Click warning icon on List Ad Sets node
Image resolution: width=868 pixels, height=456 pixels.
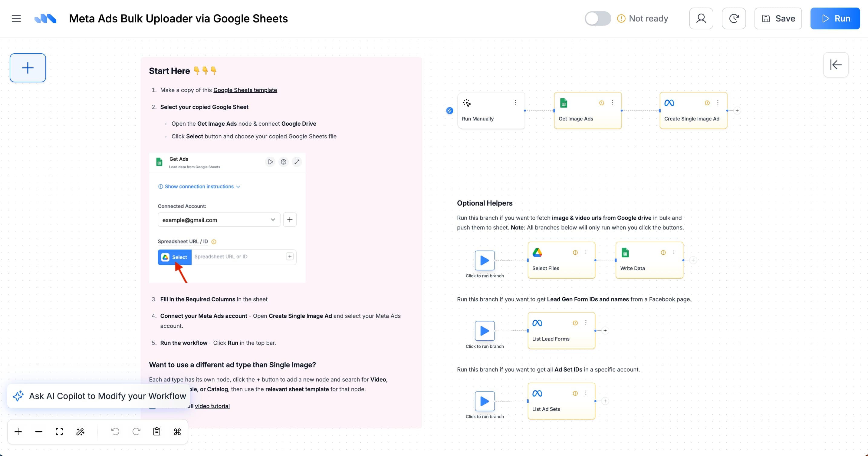click(575, 393)
